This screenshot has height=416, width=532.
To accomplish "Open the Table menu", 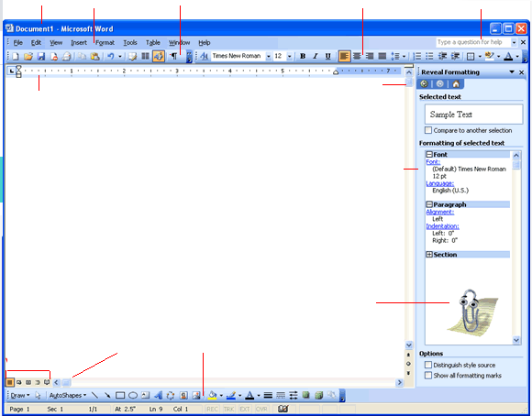I will (152, 43).
